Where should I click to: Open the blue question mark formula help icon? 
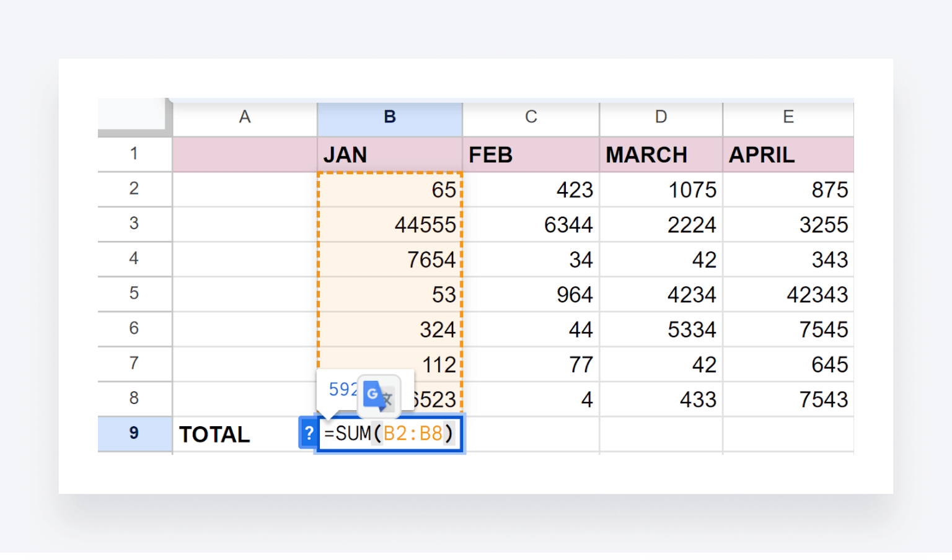click(308, 434)
